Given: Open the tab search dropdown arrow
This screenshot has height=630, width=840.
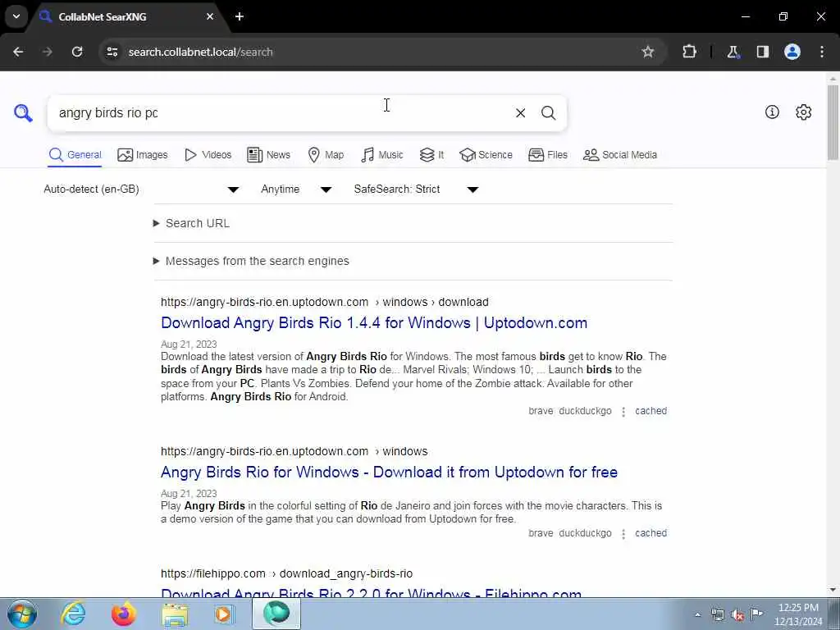Looking at the screenshot, I should pyautogui.click(x=16, y=16).
